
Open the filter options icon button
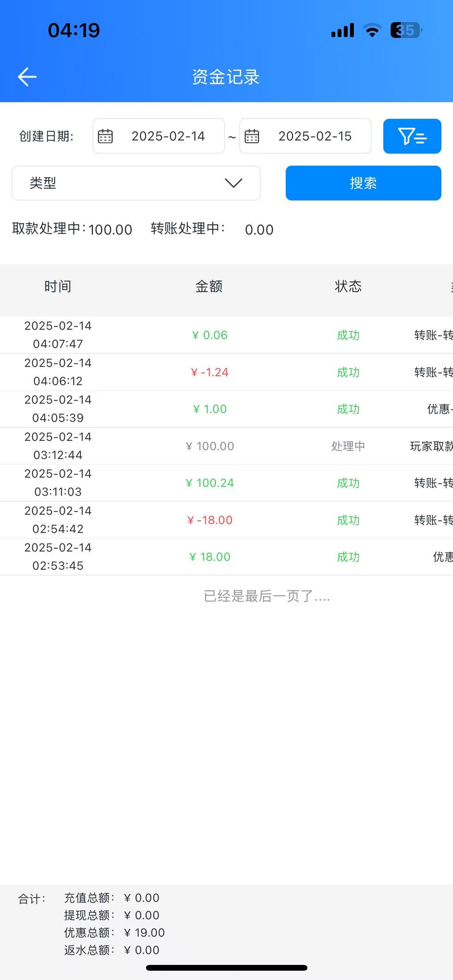coord(412,136)
